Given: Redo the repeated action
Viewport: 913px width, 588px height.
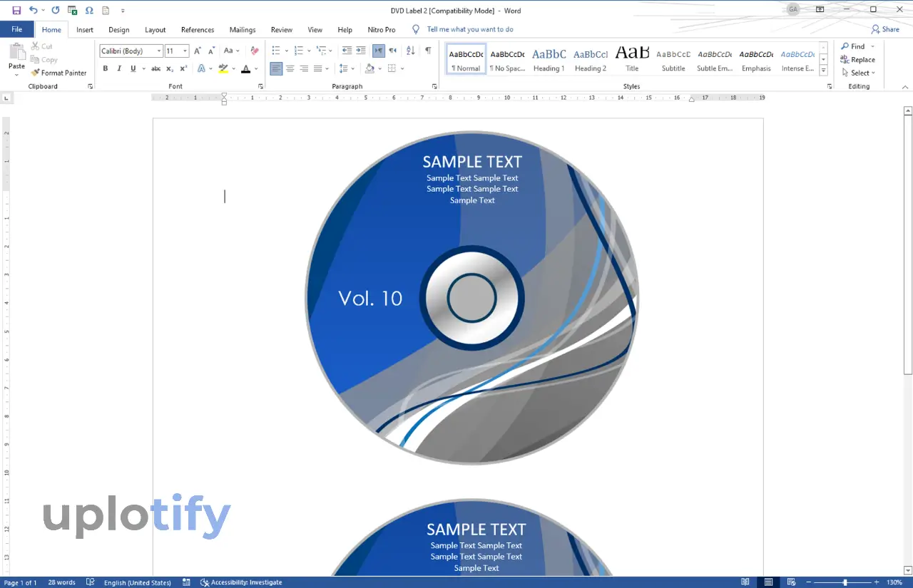Looking at the screenshot, I should tap(56, 10).
